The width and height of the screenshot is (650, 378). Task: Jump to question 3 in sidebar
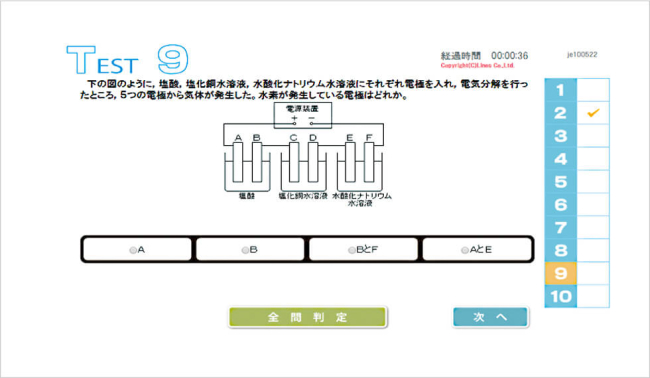[x=560, y=136]
